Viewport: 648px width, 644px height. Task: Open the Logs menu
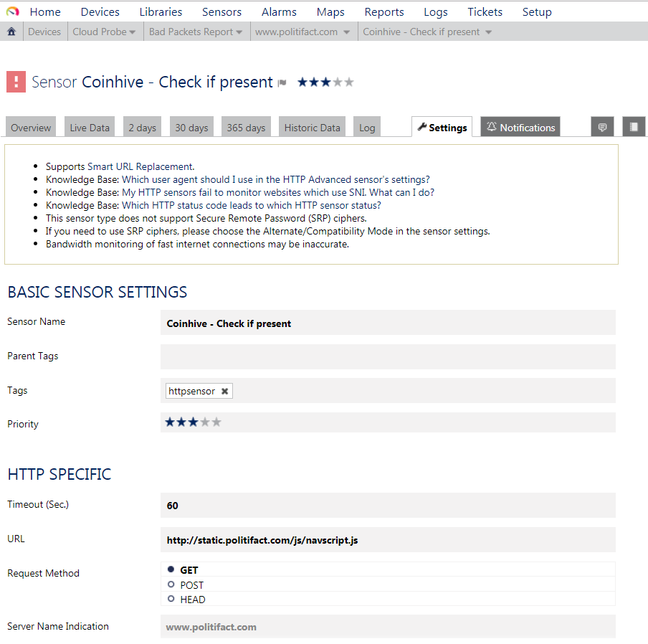pos(436,12)
